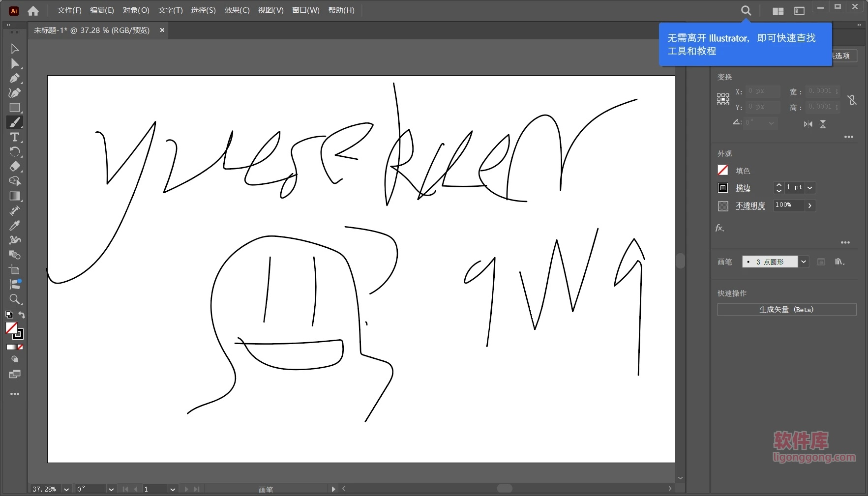Reset to default fill and stroke

9,315
